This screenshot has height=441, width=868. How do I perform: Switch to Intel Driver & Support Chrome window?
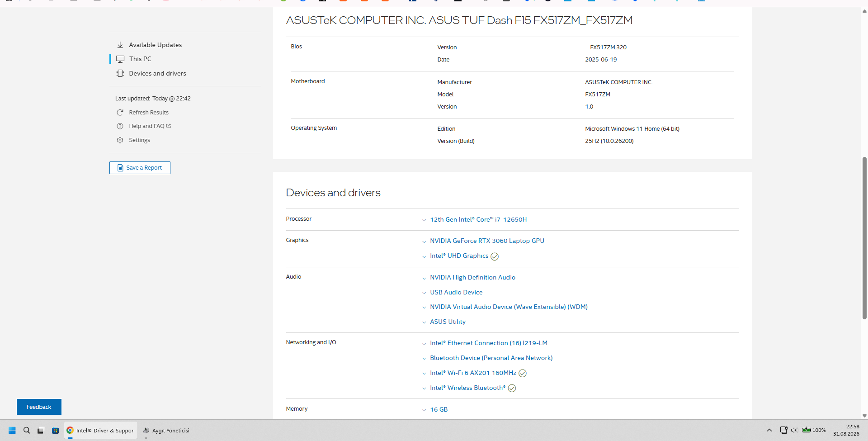[x=101, y=431]
